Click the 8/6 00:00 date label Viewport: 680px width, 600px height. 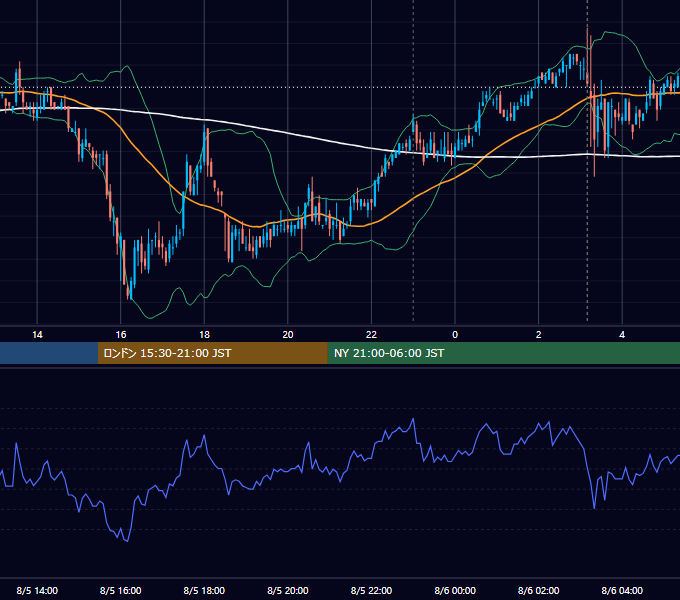(455, 590)
